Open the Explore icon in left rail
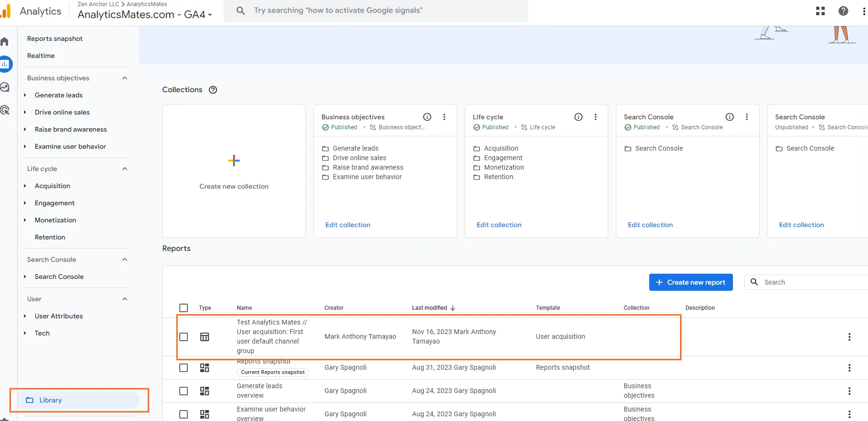The image size is (868, 421). point(5,87)
